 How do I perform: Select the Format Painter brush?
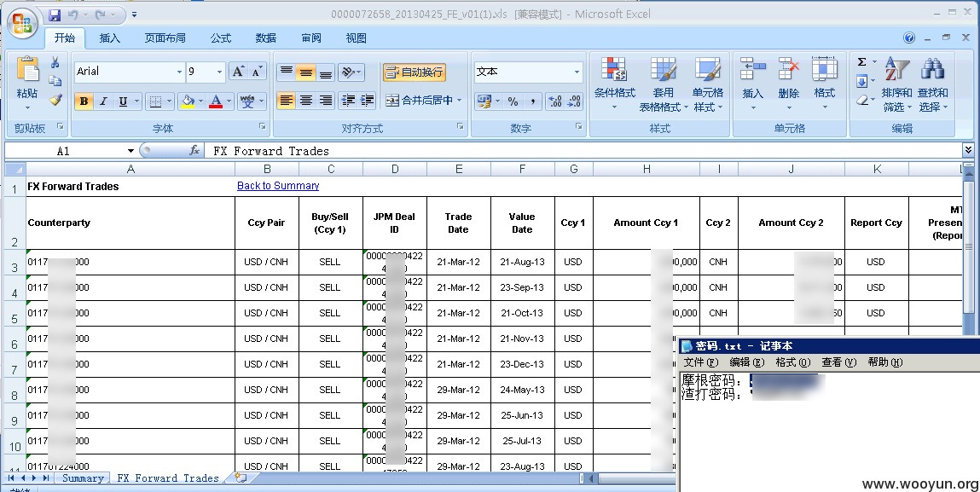click(55, 100)
